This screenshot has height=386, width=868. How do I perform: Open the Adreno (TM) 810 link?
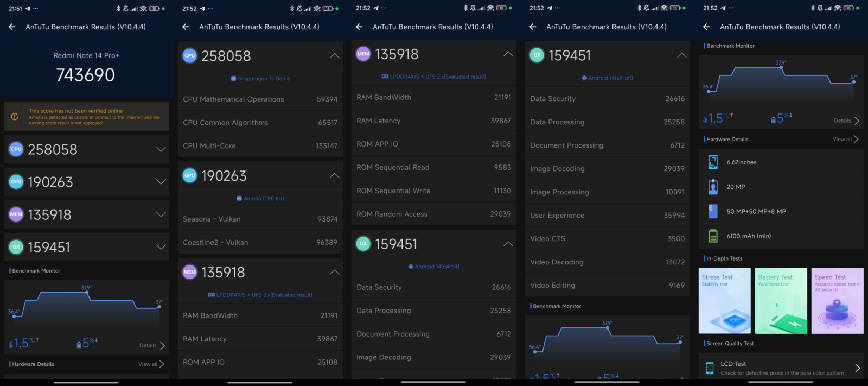point(260,199)
